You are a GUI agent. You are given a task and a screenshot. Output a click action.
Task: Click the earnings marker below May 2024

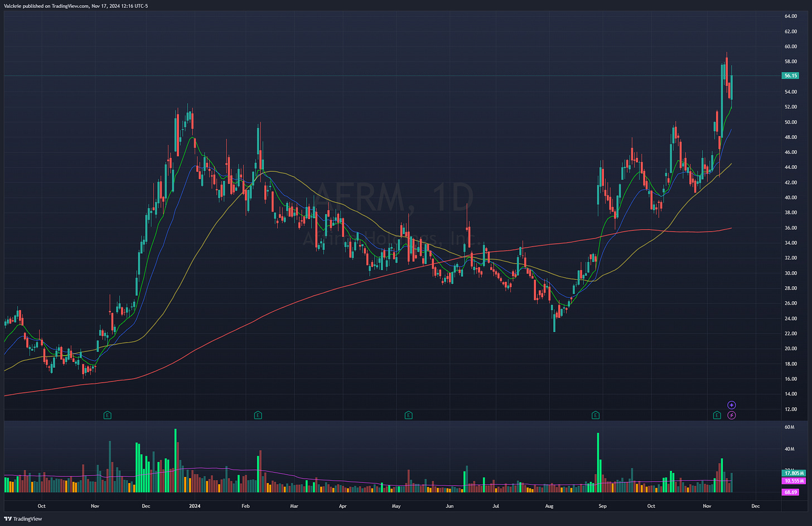pos(408,415)
